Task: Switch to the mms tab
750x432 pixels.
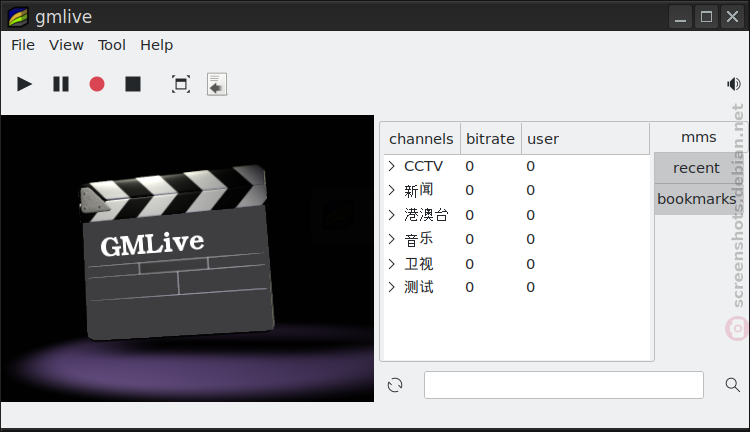Action: coord(699,137)
